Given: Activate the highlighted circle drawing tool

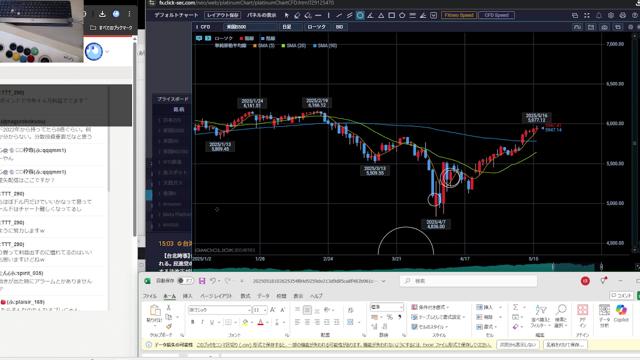Looking at the screenshot, I should [x=360, y=16].
